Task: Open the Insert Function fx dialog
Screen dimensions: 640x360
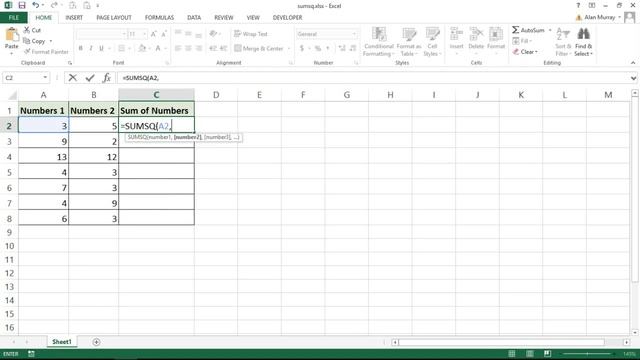Action: (x=107, y=78)
